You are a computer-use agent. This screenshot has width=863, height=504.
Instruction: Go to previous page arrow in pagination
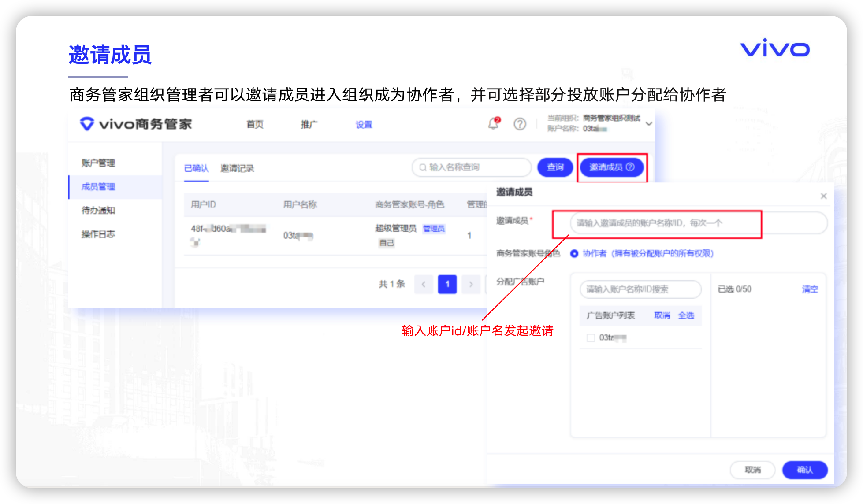tap(424, 284)
